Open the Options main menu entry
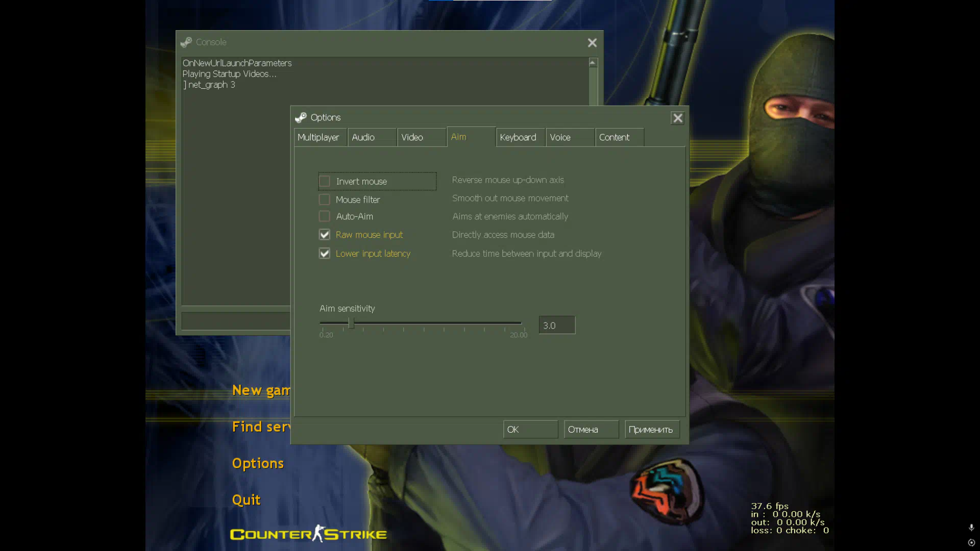 pos(258,463)
